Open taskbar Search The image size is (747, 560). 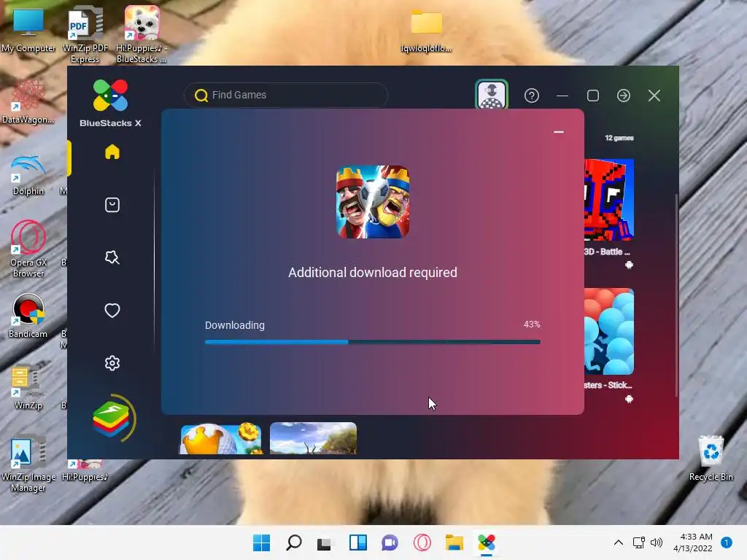293,542
